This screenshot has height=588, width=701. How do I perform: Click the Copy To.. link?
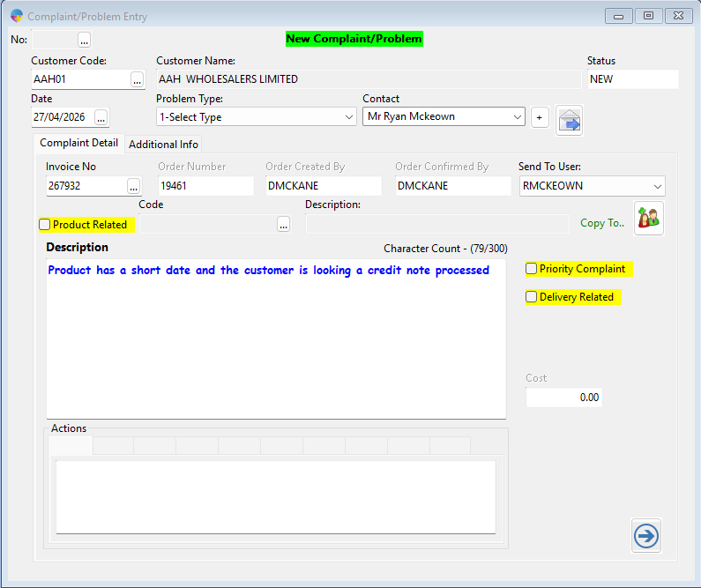(601, 223)
